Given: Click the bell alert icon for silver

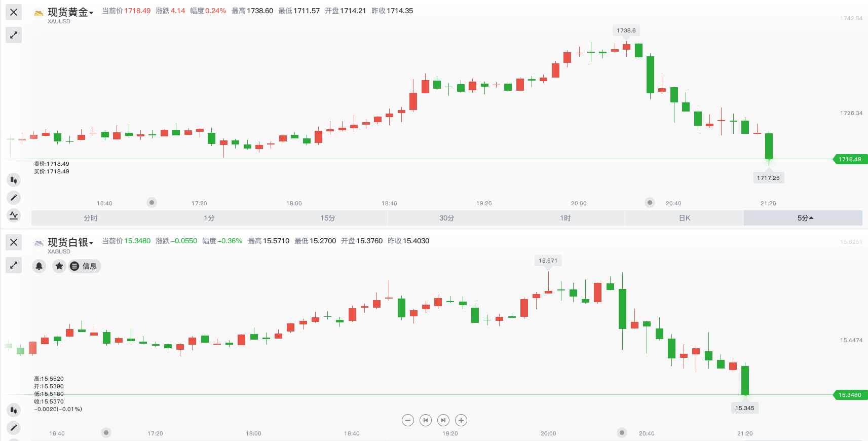Looking at the screenshot, I should pos(39,266).
